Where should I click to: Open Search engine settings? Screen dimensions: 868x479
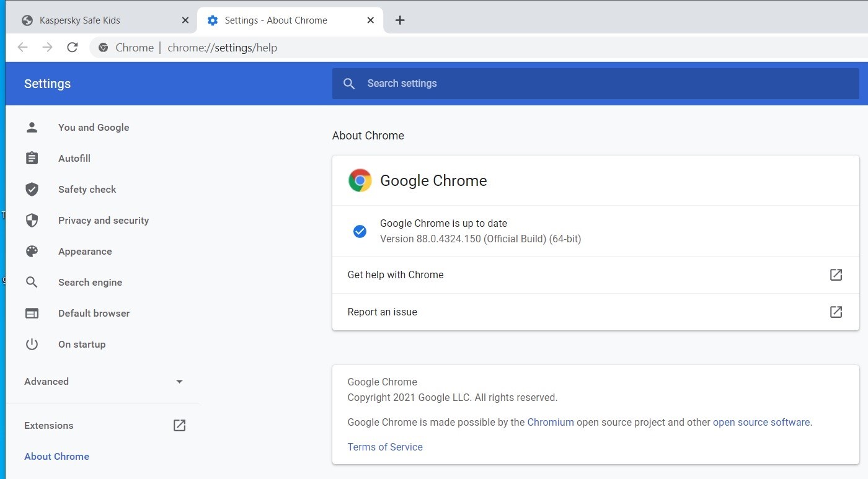click(x=90, y=282)
